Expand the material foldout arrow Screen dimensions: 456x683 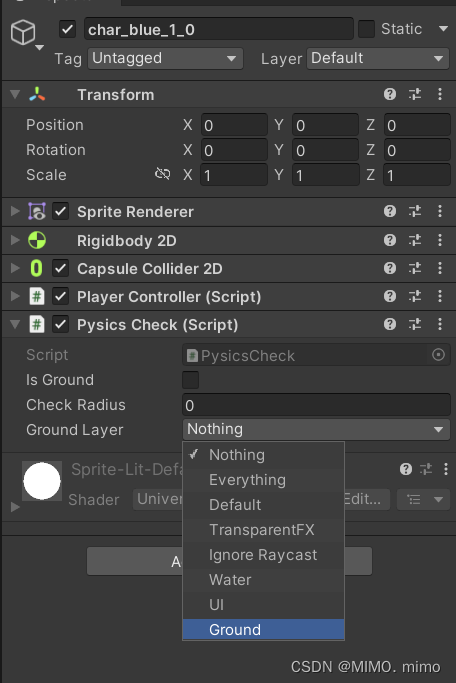pyautogui.click(x=15, y=507)
